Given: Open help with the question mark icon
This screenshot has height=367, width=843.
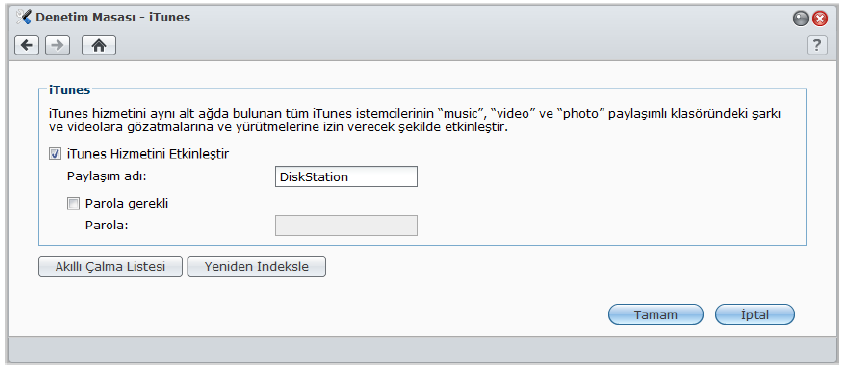Looking at the screenshot, I should [x=817, y=45].
